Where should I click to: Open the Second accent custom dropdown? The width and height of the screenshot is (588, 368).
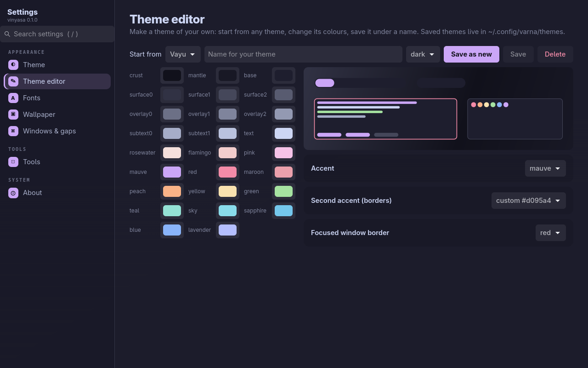coord(529,201)
